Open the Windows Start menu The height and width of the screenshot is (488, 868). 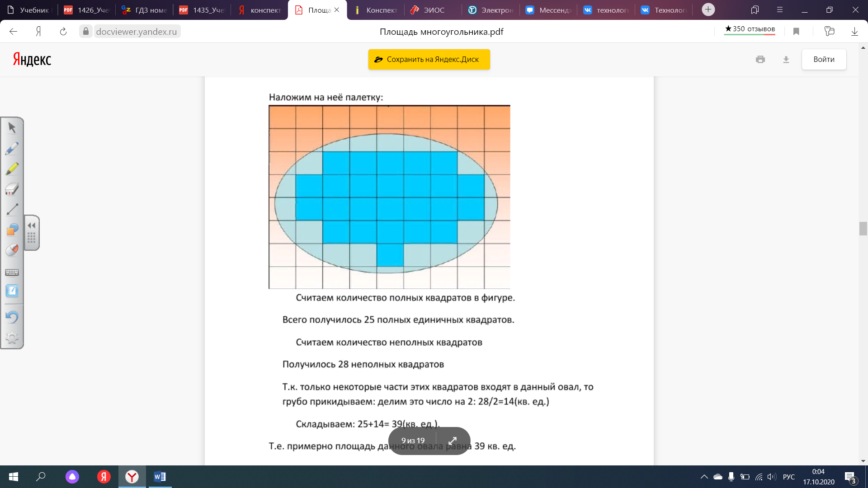coord(14,477)
